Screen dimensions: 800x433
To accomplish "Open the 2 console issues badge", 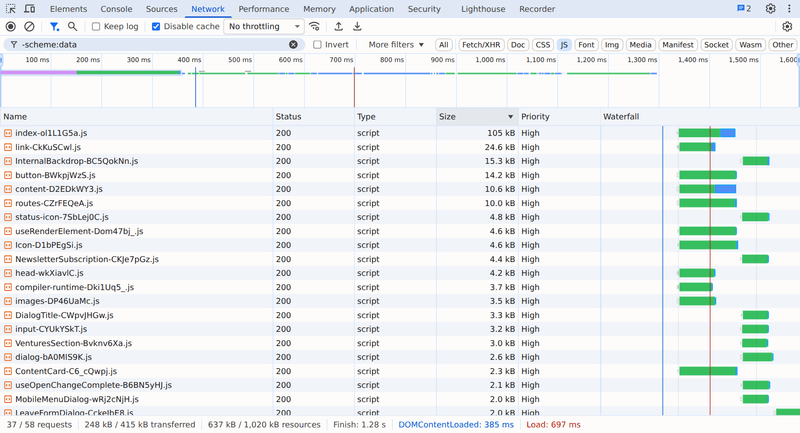I will pos(744,9).
